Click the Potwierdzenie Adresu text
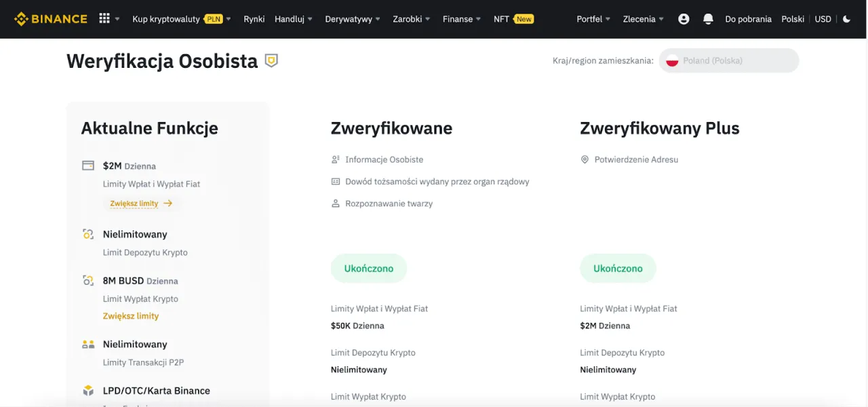Screen dimensions: 868x407 [636, 159]
